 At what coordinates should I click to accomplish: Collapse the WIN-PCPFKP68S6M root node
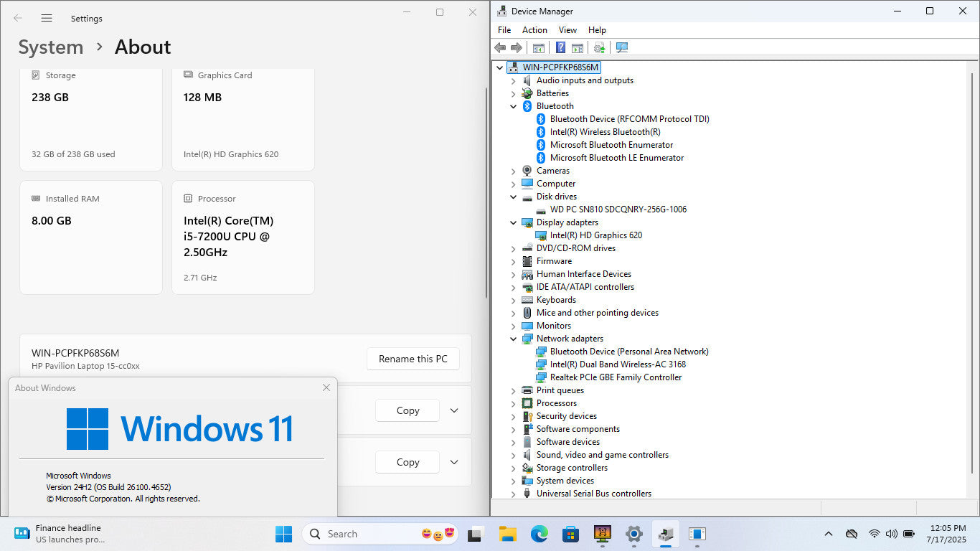pos(500,67)
